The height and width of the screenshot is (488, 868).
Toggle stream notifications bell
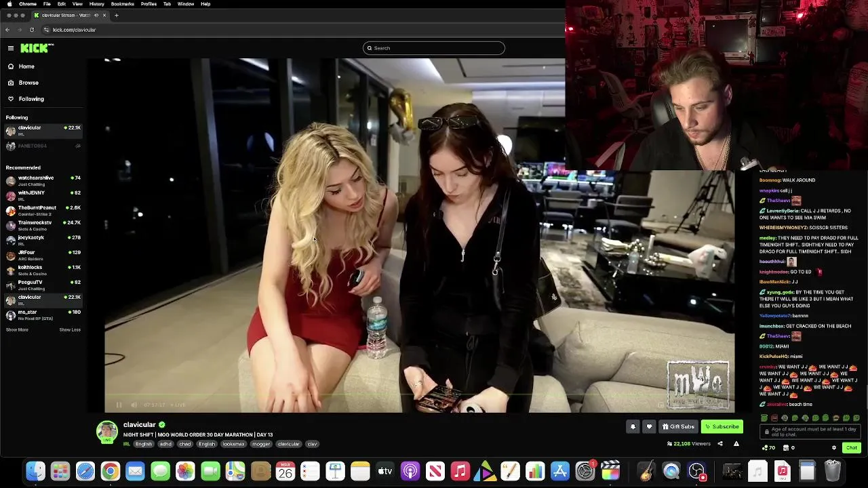pyautogui.click(x=633, y=426)
